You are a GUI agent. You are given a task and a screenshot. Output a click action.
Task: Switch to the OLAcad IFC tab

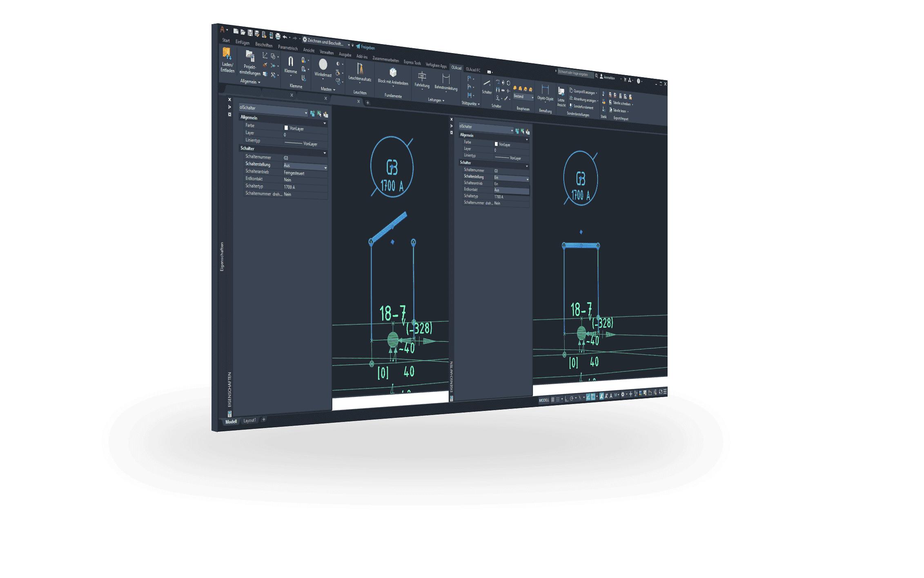click(473, 70)
